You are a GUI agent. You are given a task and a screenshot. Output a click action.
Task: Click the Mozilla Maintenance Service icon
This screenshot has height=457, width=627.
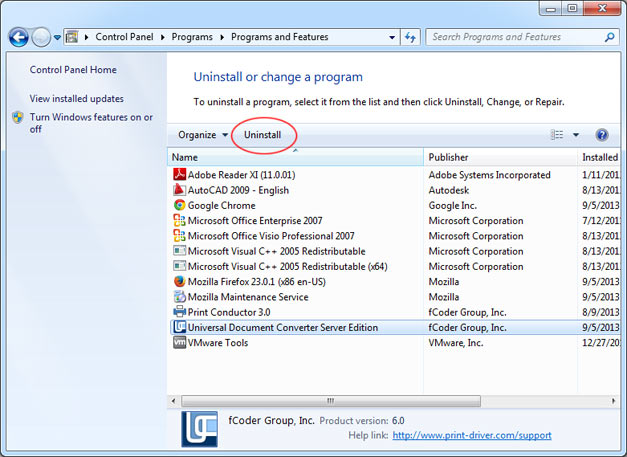pyautogui.click(x=180, y=297)
